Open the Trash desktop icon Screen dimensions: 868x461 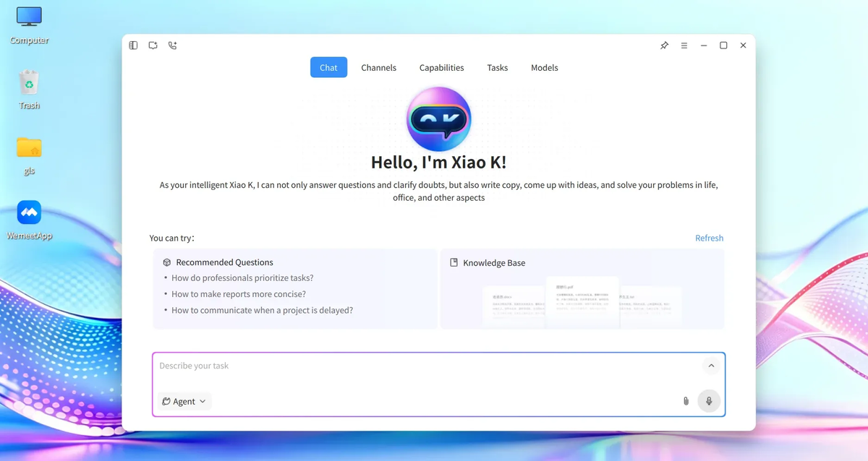click(x=29, y=90)
